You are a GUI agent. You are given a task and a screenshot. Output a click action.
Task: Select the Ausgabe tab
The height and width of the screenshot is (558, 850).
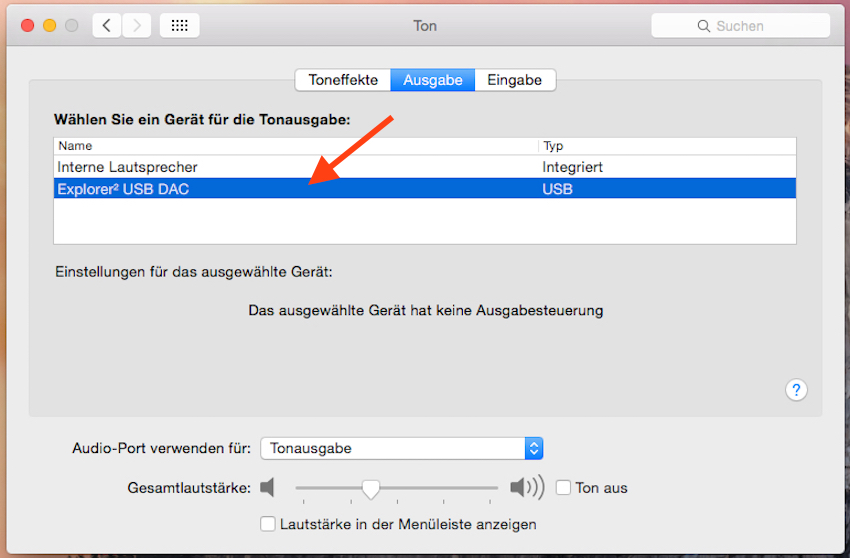[432, 80]
